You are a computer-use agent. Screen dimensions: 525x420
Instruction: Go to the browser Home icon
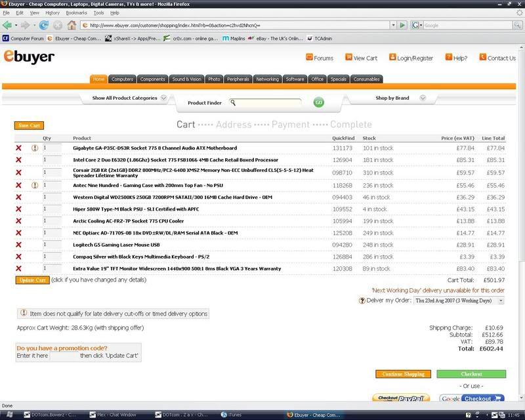(x=72, y=25)
